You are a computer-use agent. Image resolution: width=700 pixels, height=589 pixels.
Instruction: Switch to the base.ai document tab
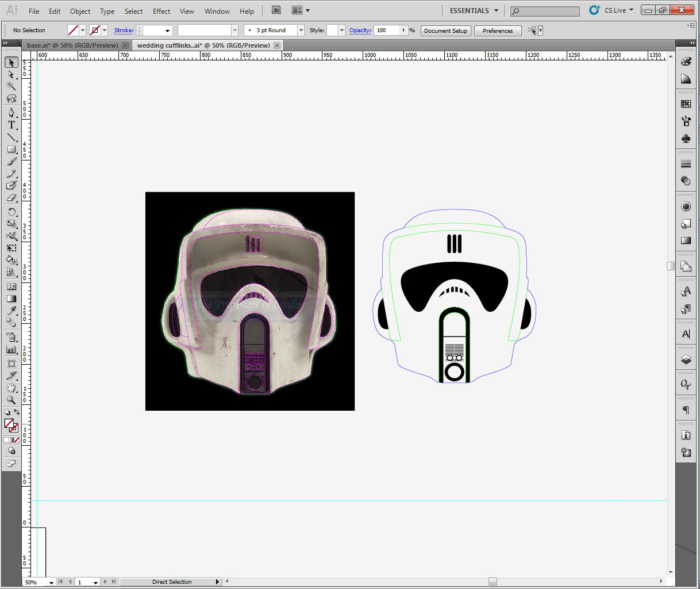click(72, 45)
